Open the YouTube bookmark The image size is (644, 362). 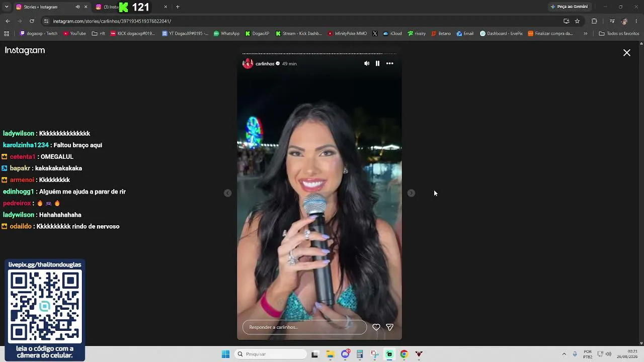pyautogui.click(x=74, y=34)
